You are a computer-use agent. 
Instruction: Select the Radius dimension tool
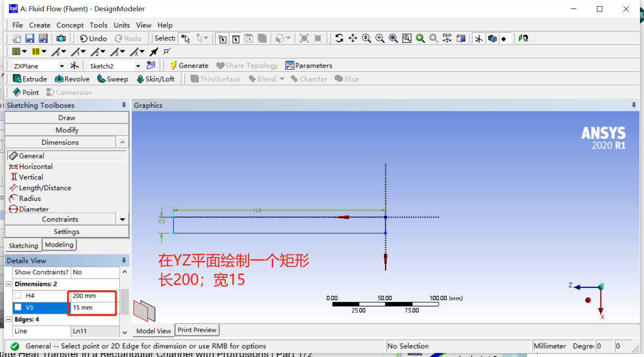25,198
